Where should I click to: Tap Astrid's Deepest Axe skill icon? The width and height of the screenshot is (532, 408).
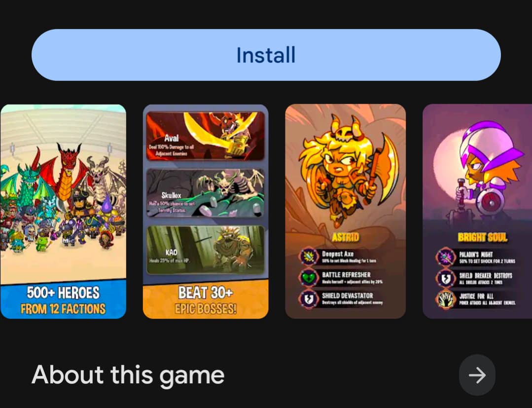(309, 257)
